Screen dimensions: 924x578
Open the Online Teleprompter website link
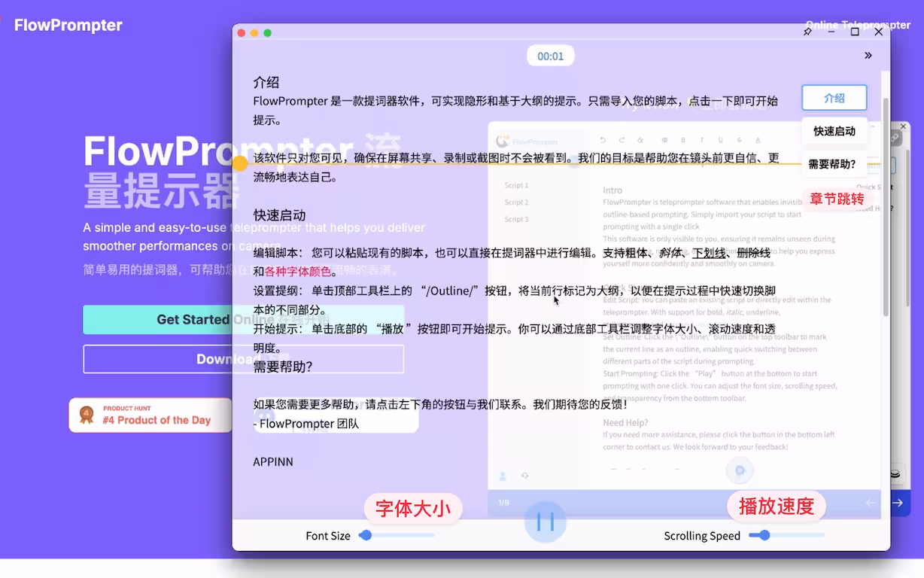(x=858, y=25)
